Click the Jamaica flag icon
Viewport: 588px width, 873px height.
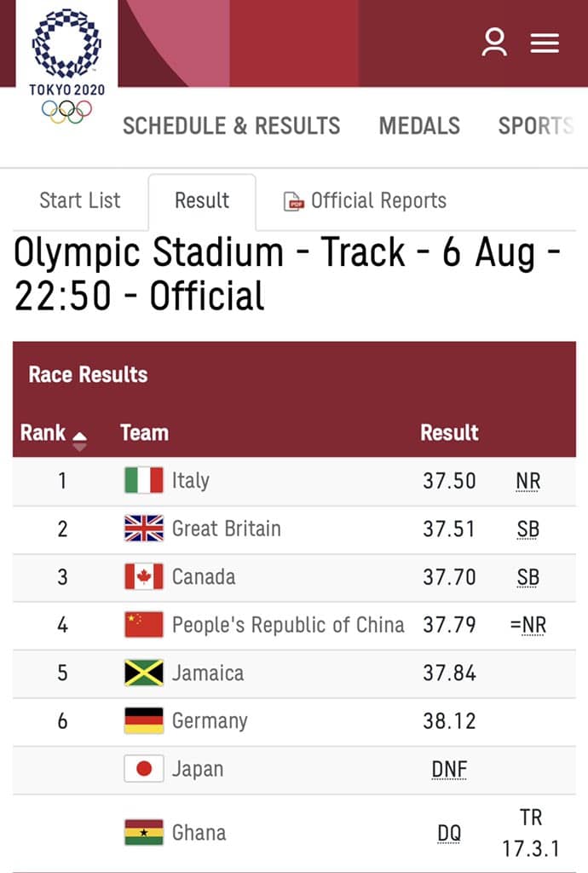143,673
